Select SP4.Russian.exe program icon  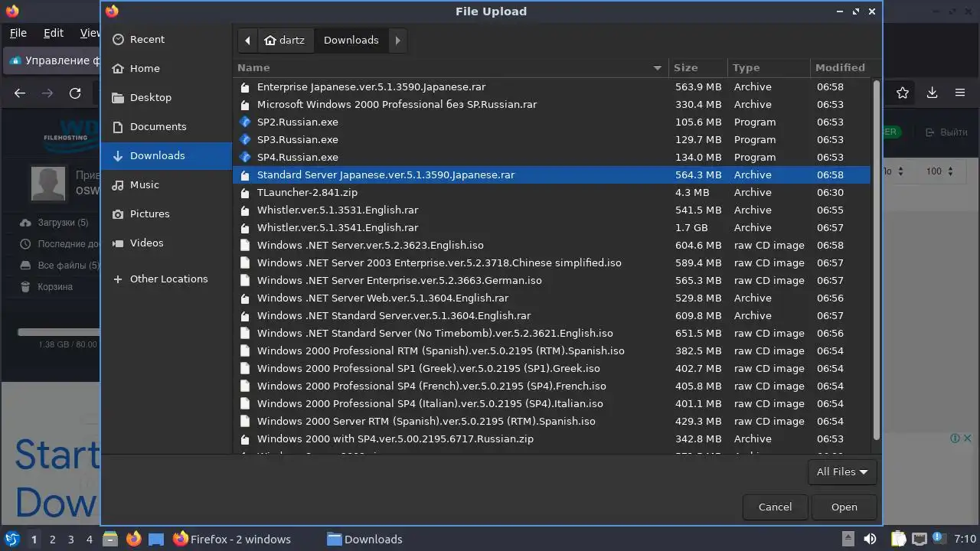(245, 157)
